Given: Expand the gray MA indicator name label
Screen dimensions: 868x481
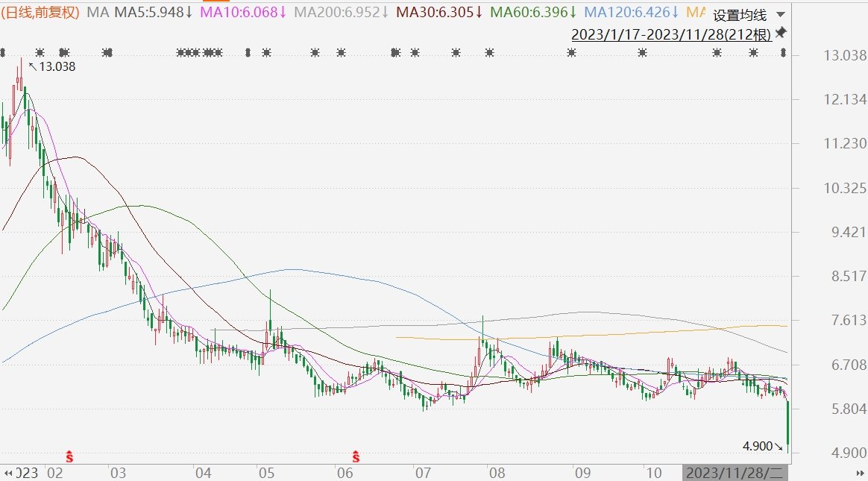Looking at the screenshot, I should [96, 12].
